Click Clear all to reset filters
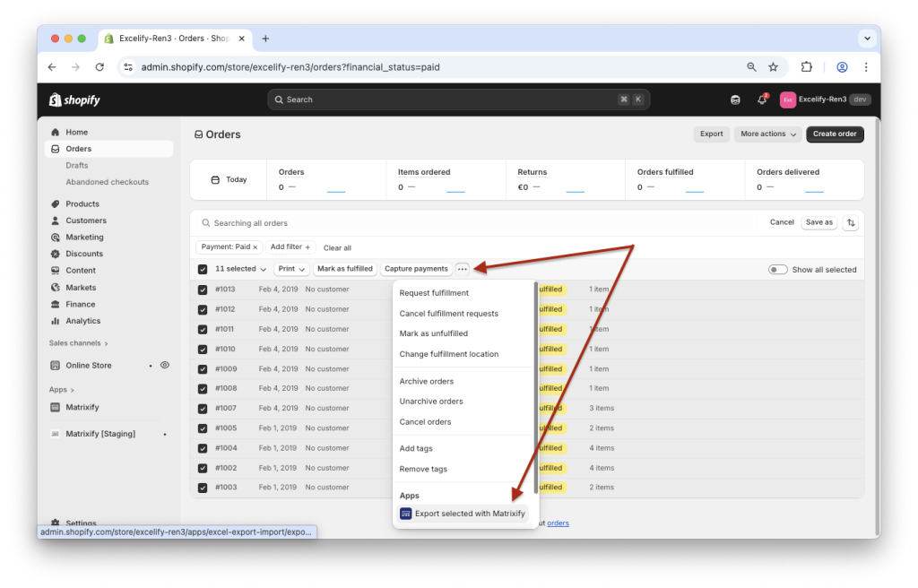918x588 pixels. point(336,247)
